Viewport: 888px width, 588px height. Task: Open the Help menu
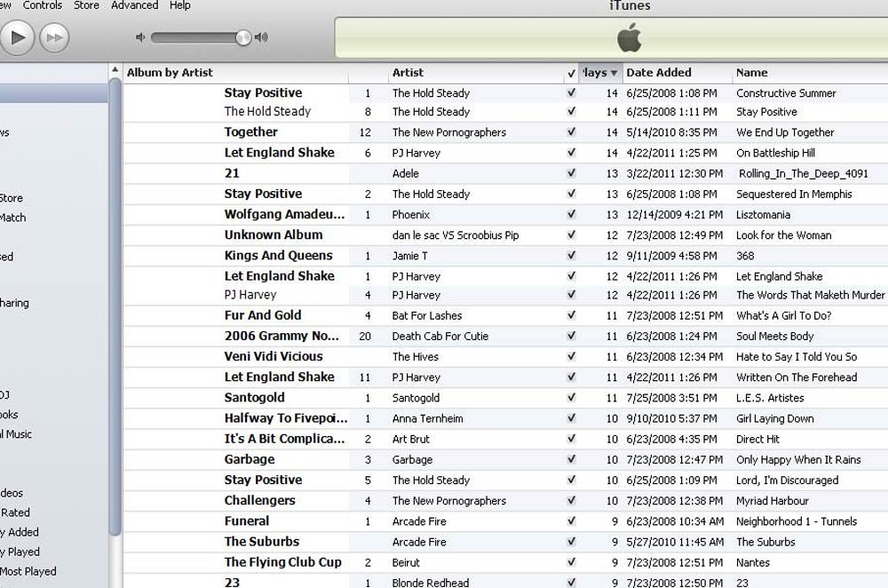coord(180,5)
